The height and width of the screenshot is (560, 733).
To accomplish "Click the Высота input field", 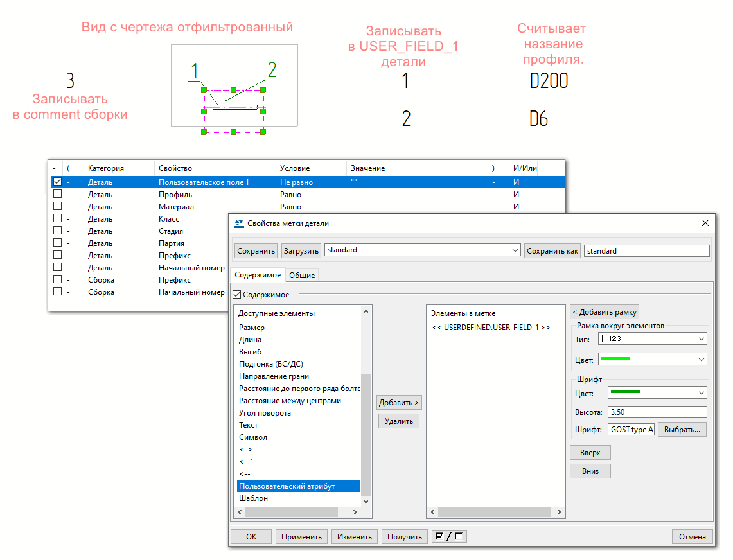I will pos(657,412).
